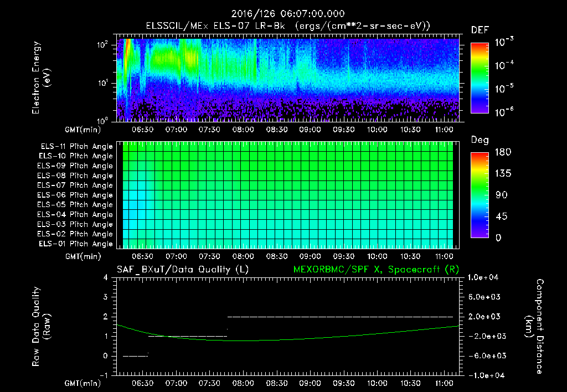Click the Electron Energy (eV) axis title
The width and height of the screenshot is (567, 392).
click(x=41, y=78)
